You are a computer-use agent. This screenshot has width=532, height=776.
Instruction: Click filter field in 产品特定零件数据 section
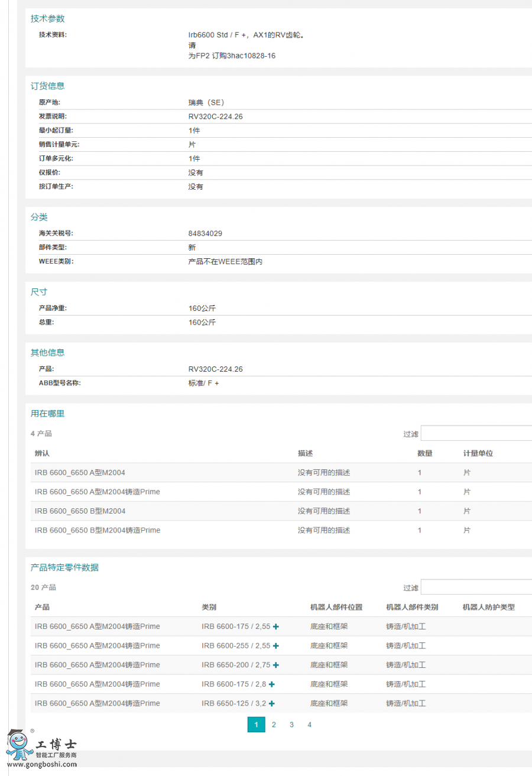[x=476, y=587]
